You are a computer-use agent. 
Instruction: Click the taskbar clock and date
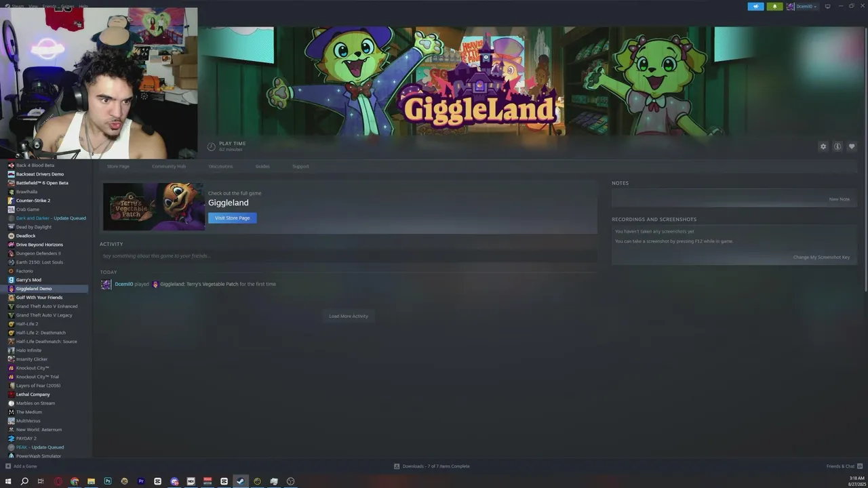pyautogui.click(x=856, y=481)
